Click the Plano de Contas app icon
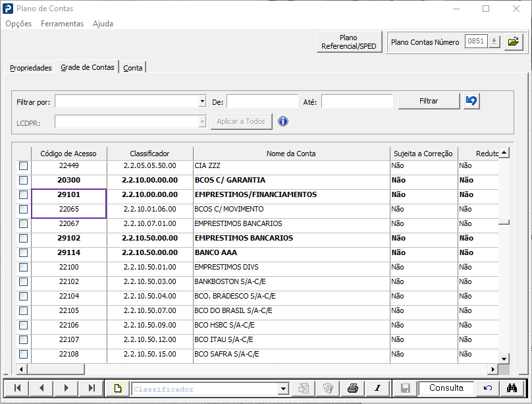The width and height of the screenshot is (532, 404). coord(8,9)
